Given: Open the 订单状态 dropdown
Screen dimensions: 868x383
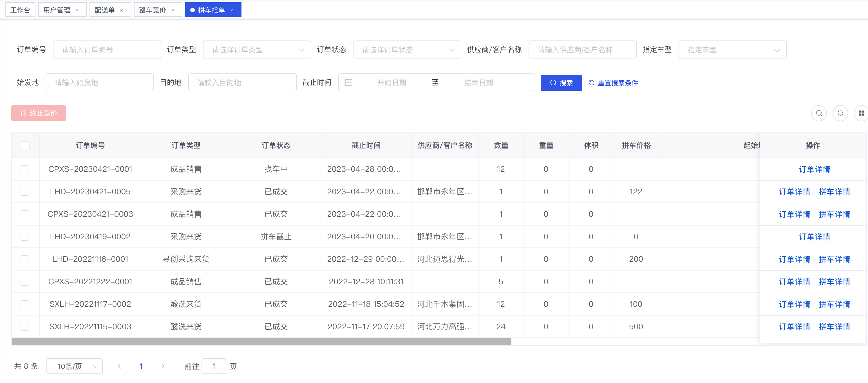Looking at the screenshot, I should 407,49.
